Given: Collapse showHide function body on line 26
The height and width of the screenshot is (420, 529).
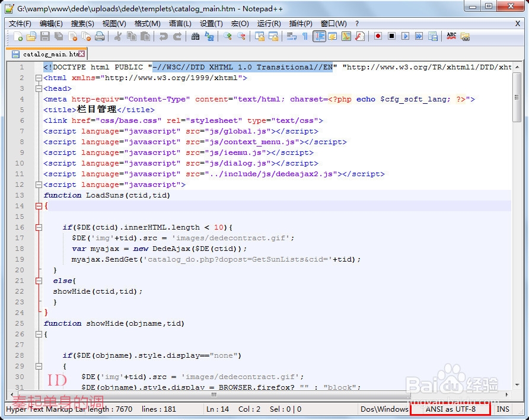Looking at the screenshot, I should click(x=39, y=335).
